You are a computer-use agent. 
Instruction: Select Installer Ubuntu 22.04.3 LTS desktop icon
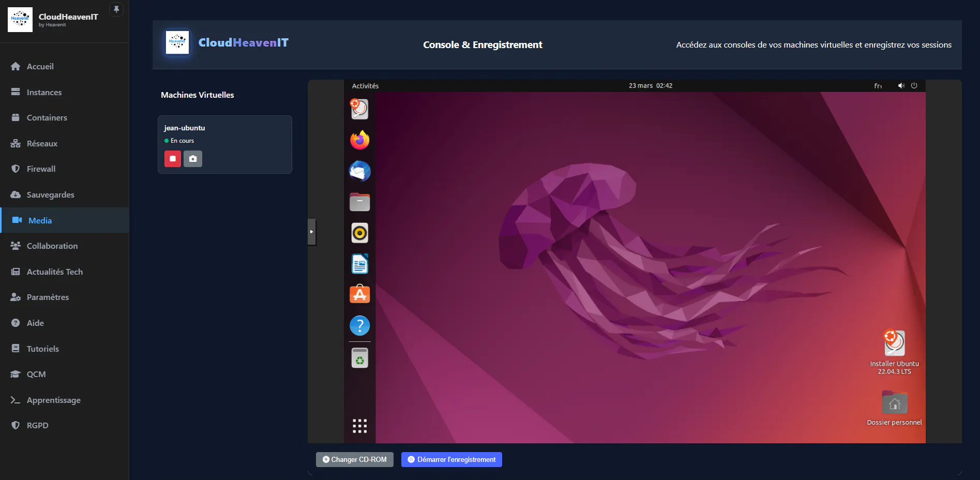click(x=894, y=353)
